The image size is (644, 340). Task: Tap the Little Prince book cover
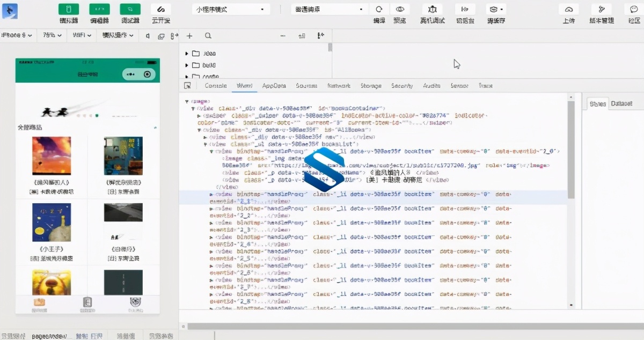pyautogui.click(x=52, y=222)
